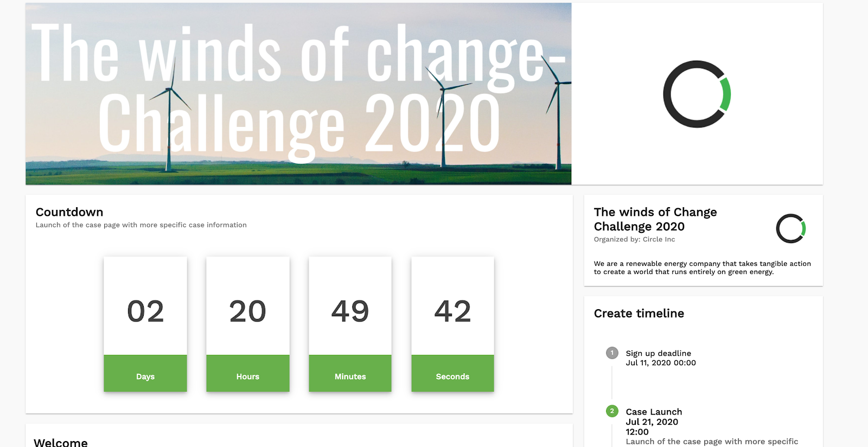Select timeline step 2 green marker
This screenshot has width=868, height=447.
coord(612,411)
